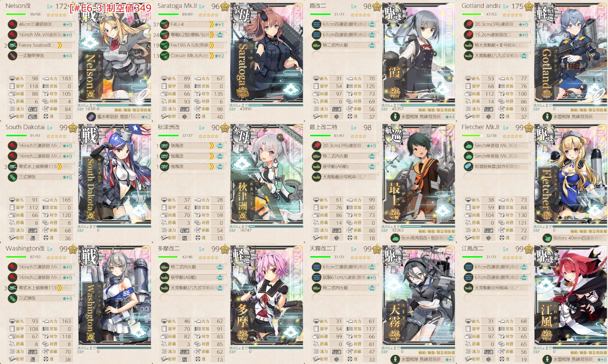The image size is (608, 364).
Task: Click 霞改二's first 61cm四連装(酸素)魚雷 torpedo icon
Action: (316, 24)
